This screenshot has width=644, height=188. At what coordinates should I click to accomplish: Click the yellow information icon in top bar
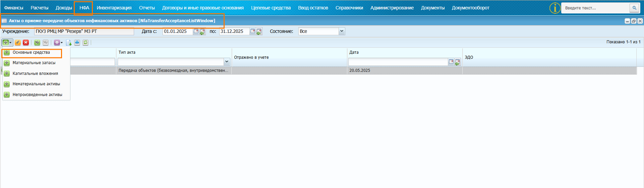(x=555, y=8)
